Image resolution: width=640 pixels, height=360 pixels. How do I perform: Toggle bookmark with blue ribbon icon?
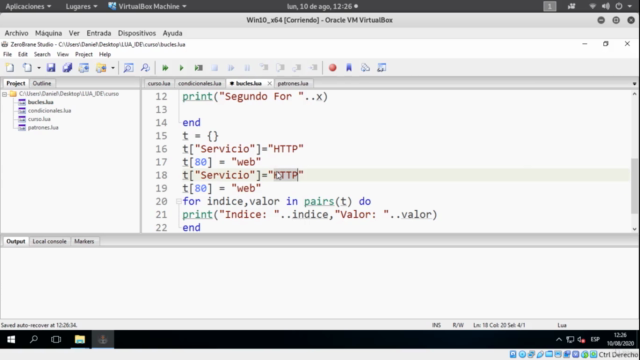[x=349, y=68]
